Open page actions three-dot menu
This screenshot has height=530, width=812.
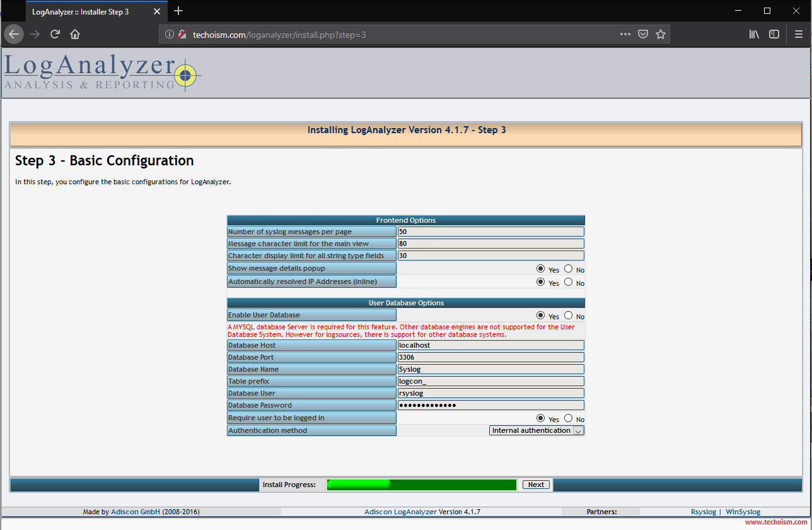pyautogui.click(x=625, y=34)
